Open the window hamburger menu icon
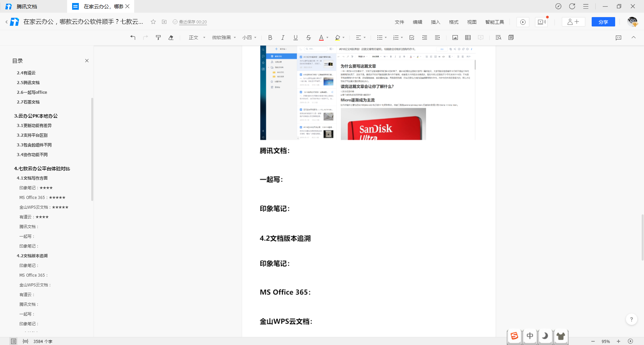This screenshot has height=345, width=644. coord(586,6)
